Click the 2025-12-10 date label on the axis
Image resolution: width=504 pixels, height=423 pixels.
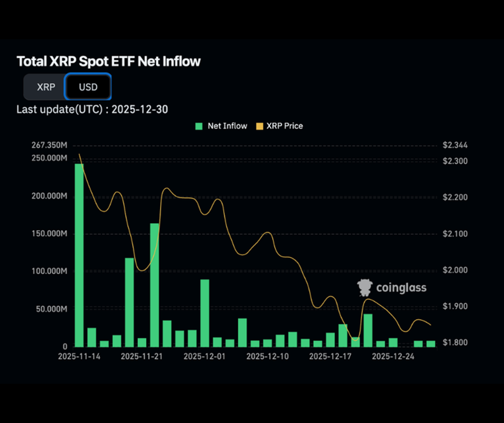268,356
